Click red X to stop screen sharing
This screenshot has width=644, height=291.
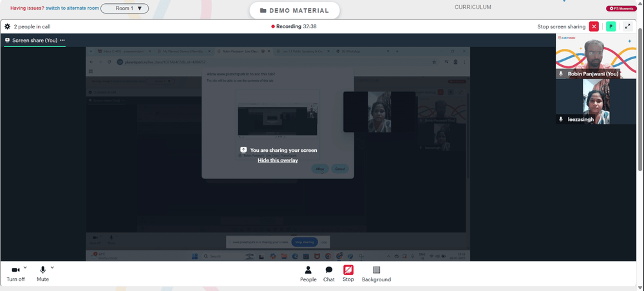click(x=594, y=26)
